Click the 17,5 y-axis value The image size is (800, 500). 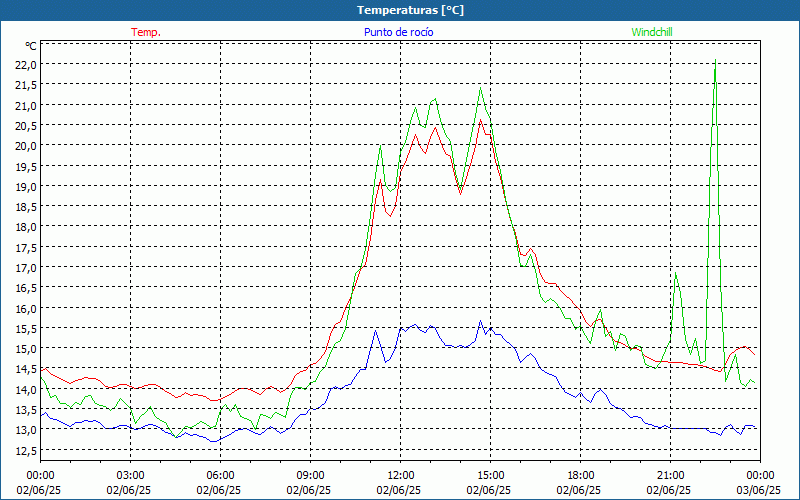(x=26, y=247)
